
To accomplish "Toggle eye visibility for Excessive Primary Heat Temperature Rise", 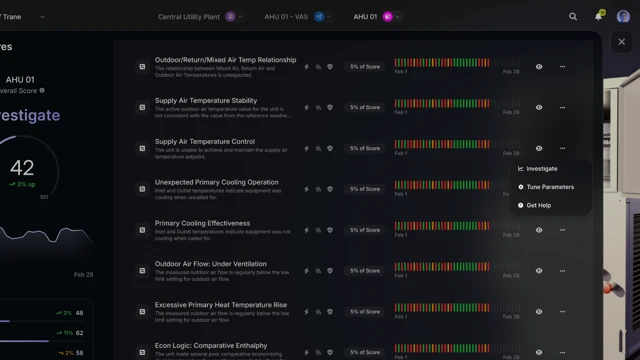I will point(539,311).
